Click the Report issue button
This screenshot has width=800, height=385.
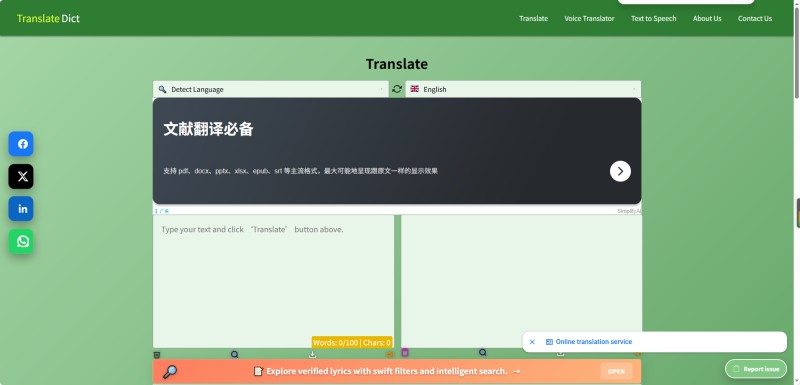tap(756, 369)
